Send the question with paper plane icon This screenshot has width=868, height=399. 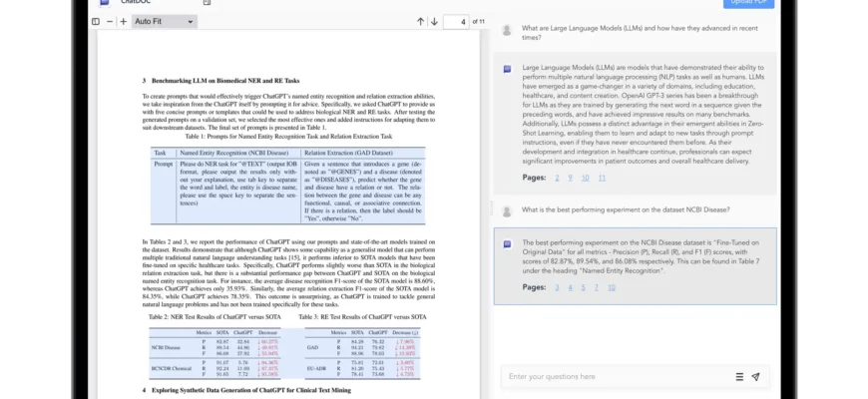tap(755, 377)
